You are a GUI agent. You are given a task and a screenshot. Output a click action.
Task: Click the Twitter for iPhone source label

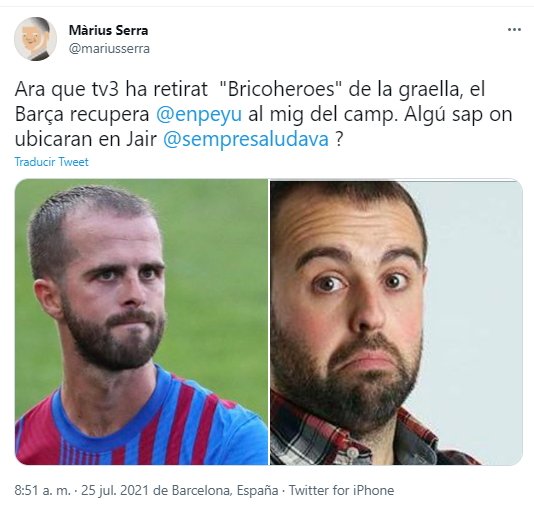[341, 491]
